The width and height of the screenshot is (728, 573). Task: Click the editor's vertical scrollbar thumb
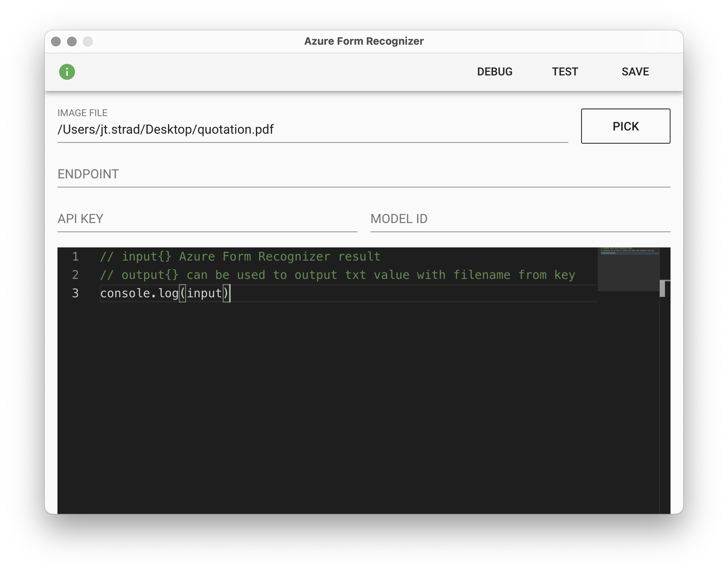pyautogui.click(x=662, y=288)
